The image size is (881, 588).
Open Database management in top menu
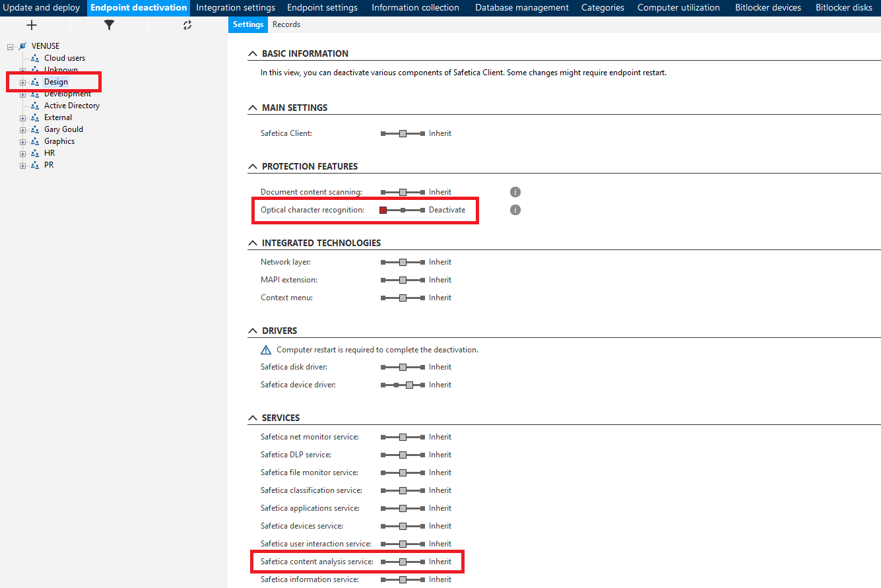[521, 8]
